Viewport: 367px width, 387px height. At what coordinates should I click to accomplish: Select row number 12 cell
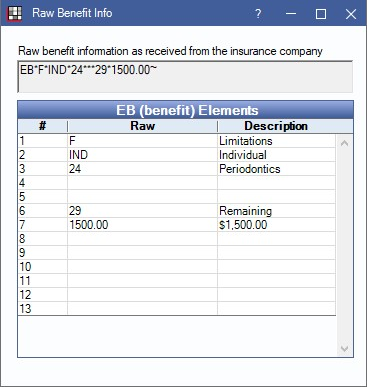click(43, 295)
